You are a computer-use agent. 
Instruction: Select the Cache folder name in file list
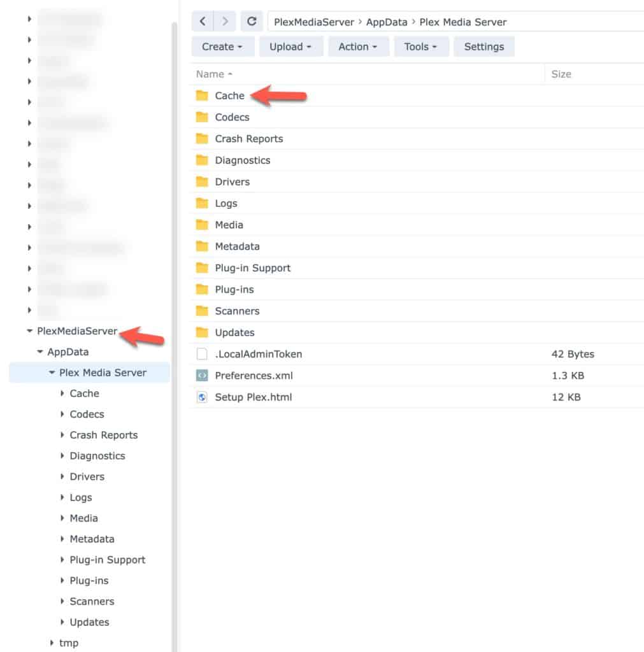230,96
